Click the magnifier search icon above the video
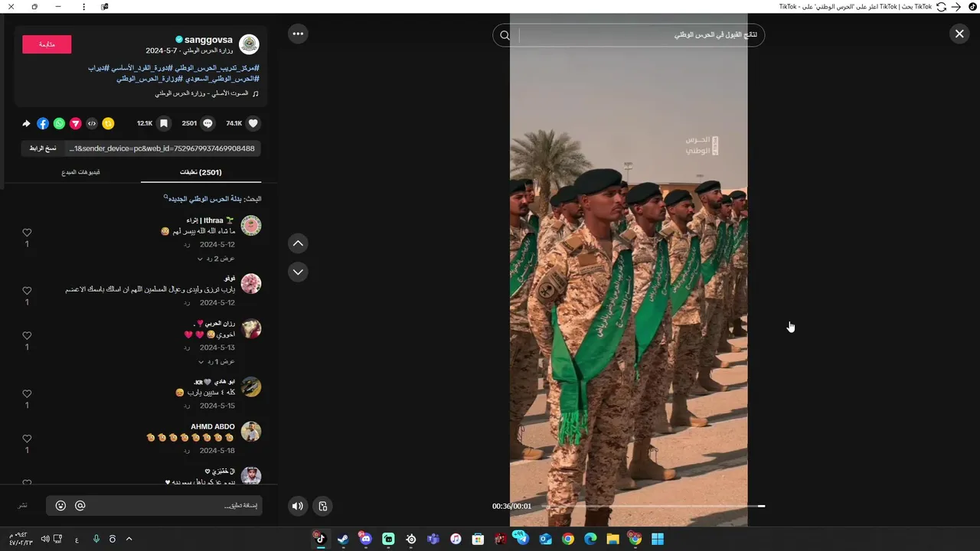 [505, 35]
